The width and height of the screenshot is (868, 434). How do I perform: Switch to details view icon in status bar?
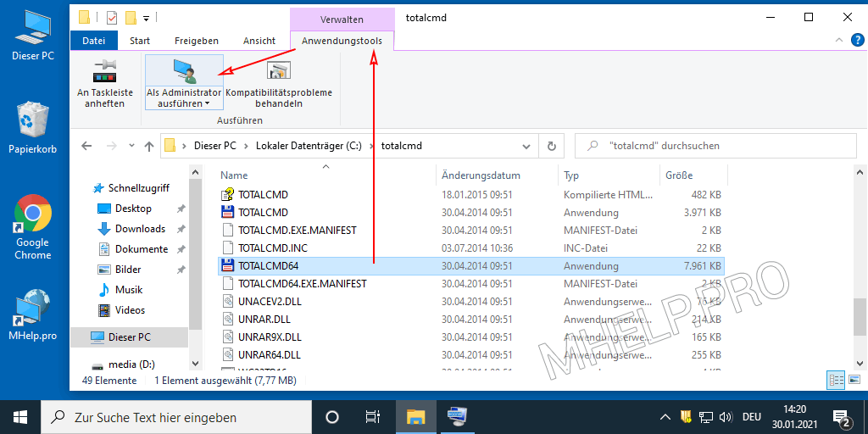tap(835, 381)
